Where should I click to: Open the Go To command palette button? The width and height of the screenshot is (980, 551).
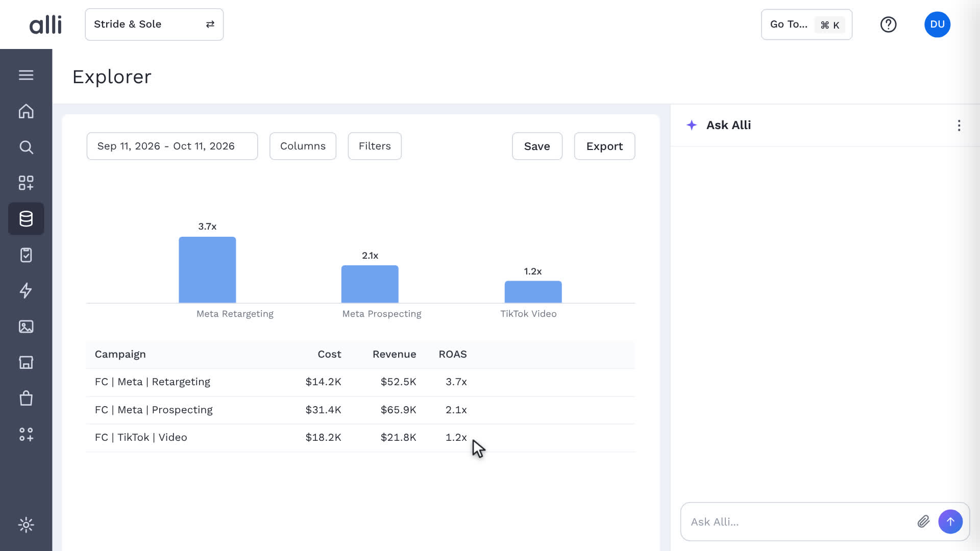(806, 24)
